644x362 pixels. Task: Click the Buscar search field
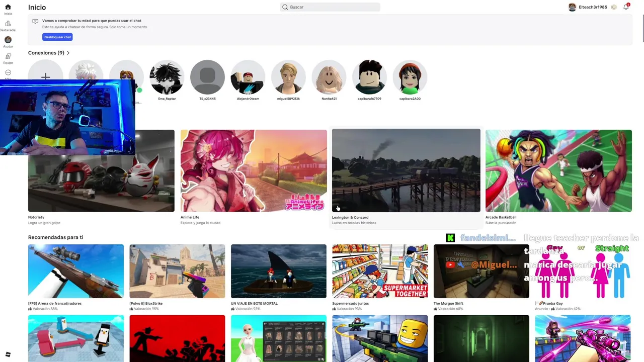[330, 7]
